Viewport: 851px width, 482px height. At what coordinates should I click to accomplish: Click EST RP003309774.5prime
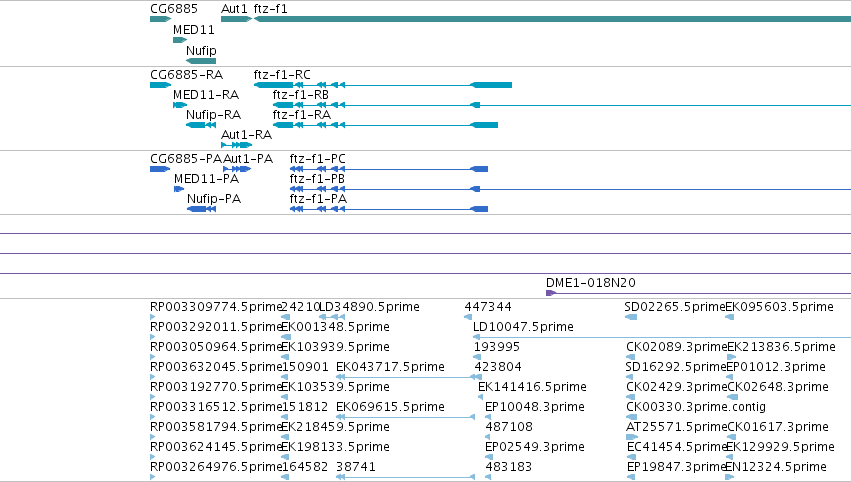[x=216, y=307]
